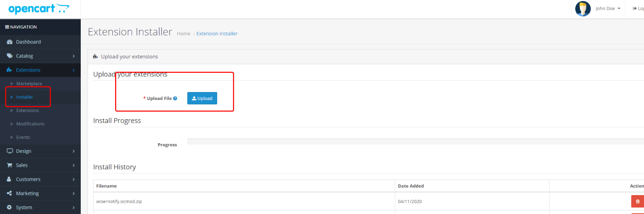The height and width of the screenshot is (214, 644).
Task: Click the Install History heading
Action: coord(114,167)
